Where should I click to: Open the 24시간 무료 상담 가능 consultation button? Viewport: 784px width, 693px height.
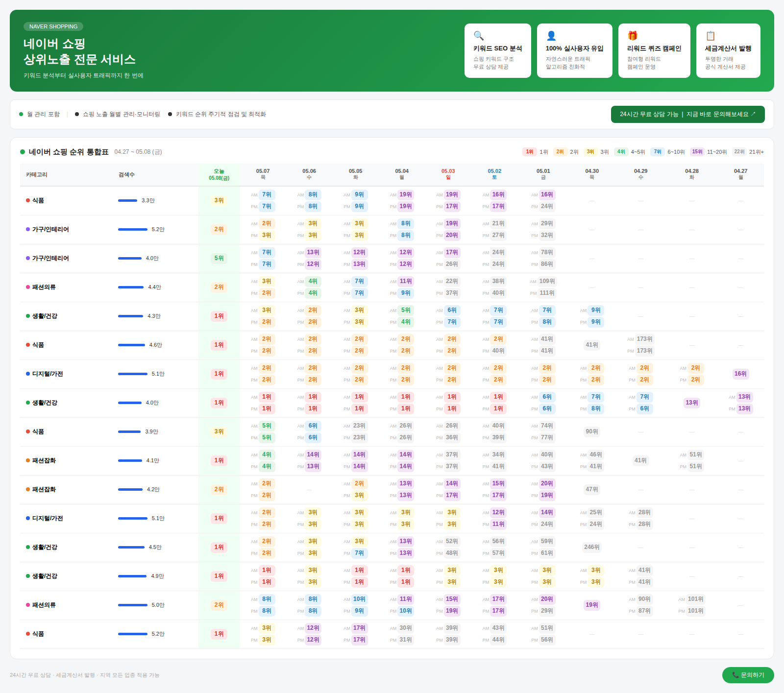pyautogui.click(x=687, y=114)
